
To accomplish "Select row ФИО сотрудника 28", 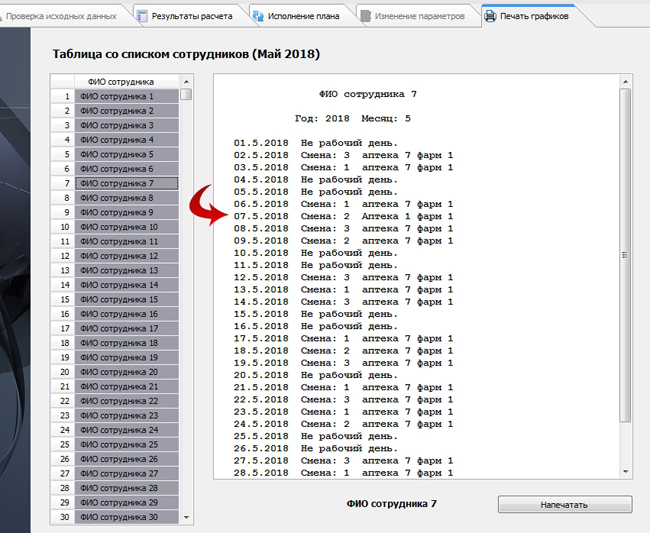I will tap(126, 488).
